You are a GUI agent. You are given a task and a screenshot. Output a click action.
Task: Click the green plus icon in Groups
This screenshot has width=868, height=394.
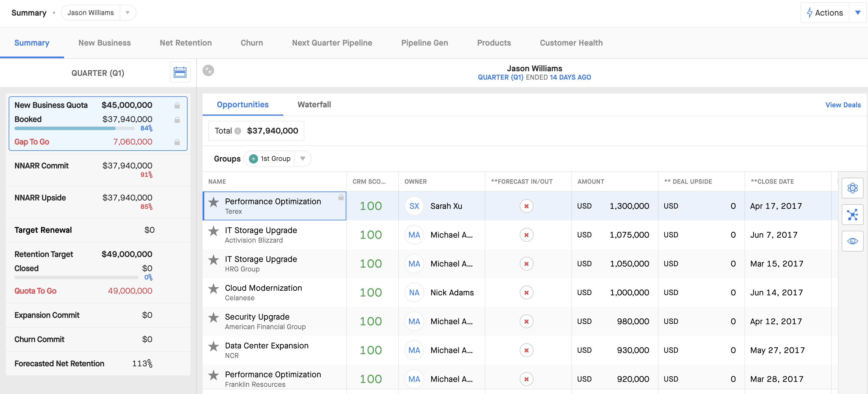pos(253,159)
